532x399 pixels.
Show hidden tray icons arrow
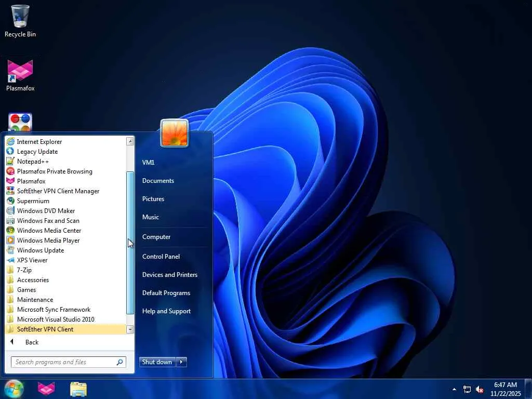coord(454,389)
